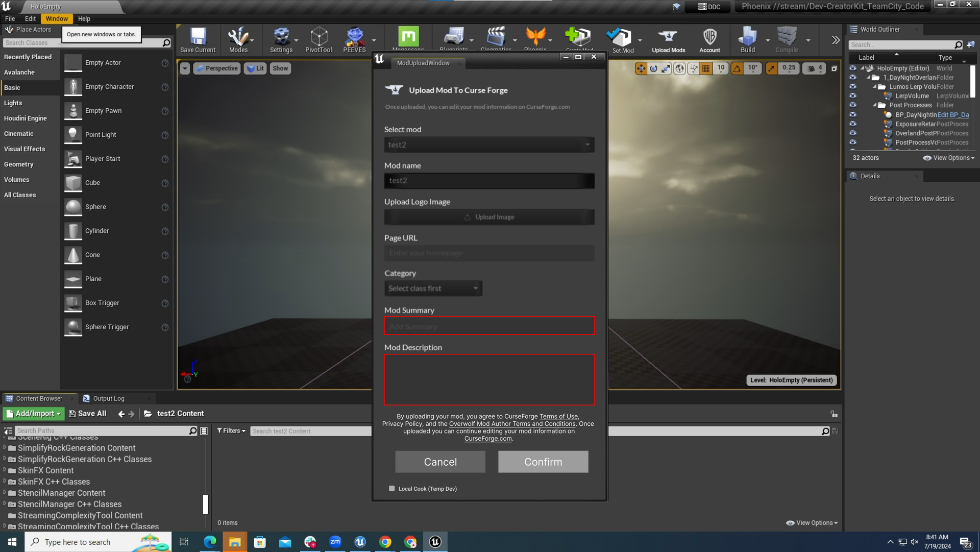Open the Category dropdown in the upload window
Screen dimensions: 980x552
433,289
